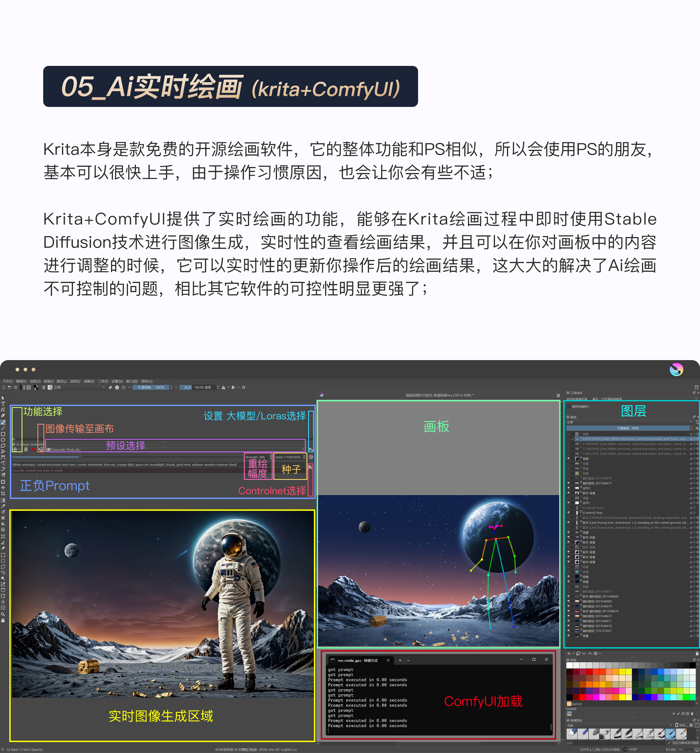Select the eraser brush preset thumbnail
The image size is (700, 753).
click(572, 734)
